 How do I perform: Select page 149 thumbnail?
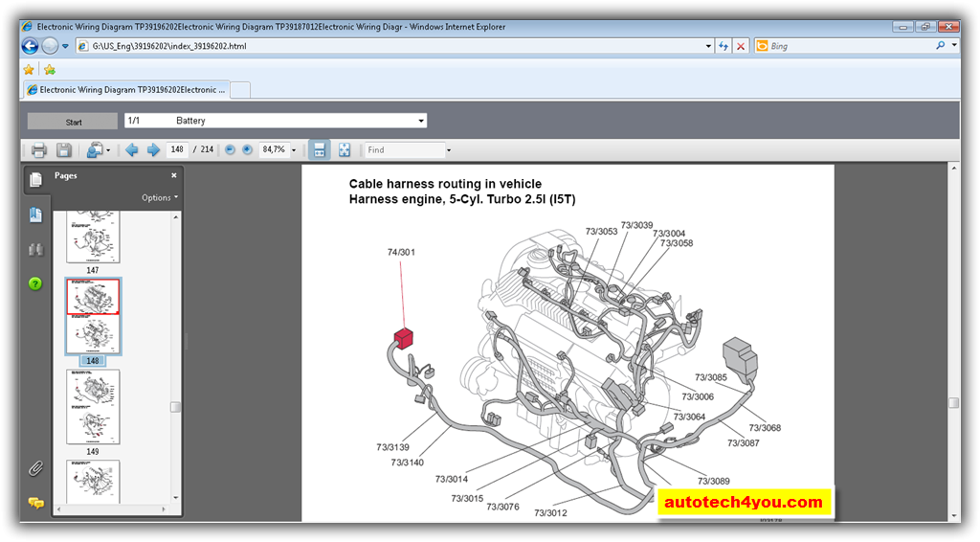93,407
